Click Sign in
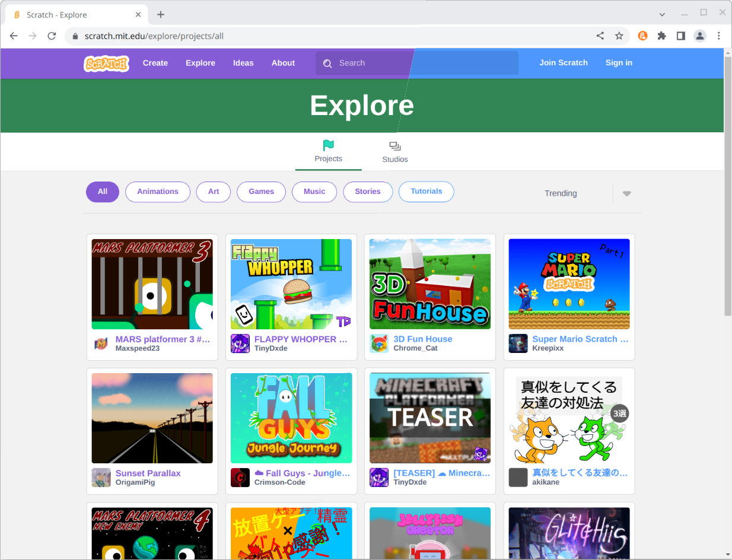This screenshot has height=560, width=732. (x=619, y=63)
